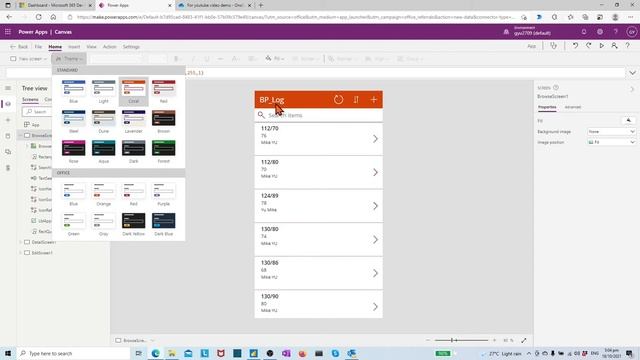Open the Theme dropdown
The height and width of the screenshot is (360, 640).
tap(69, 59)
